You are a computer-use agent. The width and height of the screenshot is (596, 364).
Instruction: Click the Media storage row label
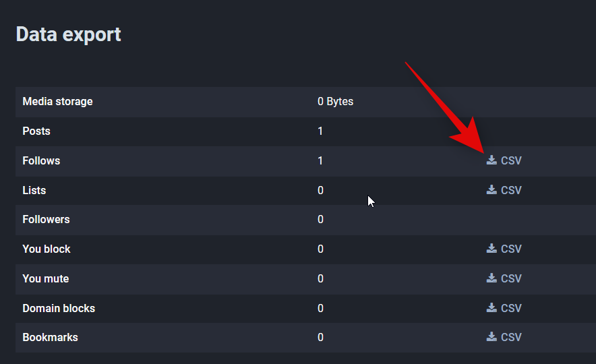[57, 102]
